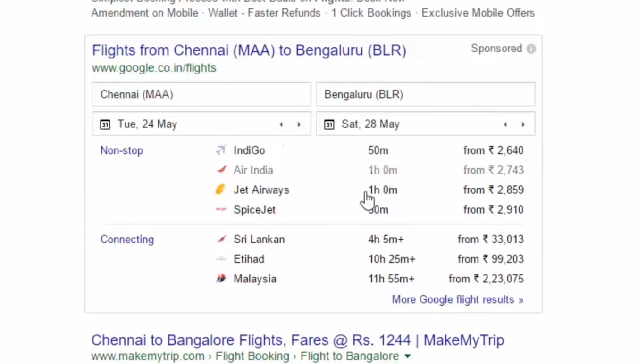
Task: Open the return date calendar icon
Action: click(x=329, y=124)
